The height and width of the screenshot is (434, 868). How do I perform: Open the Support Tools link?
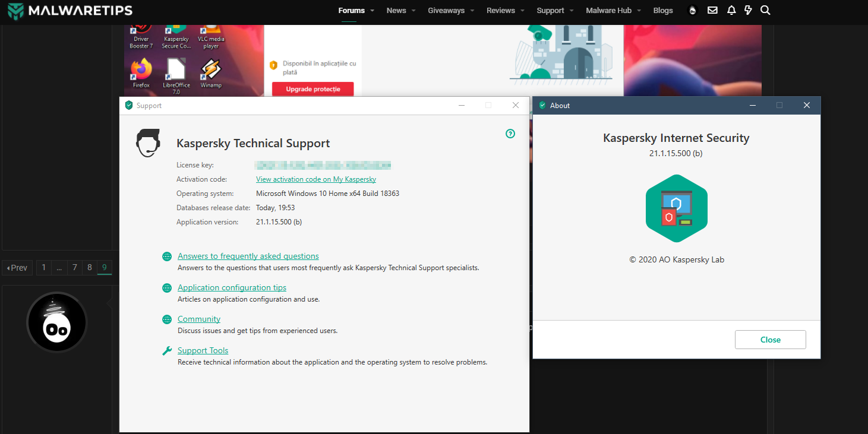pos(203,351)
